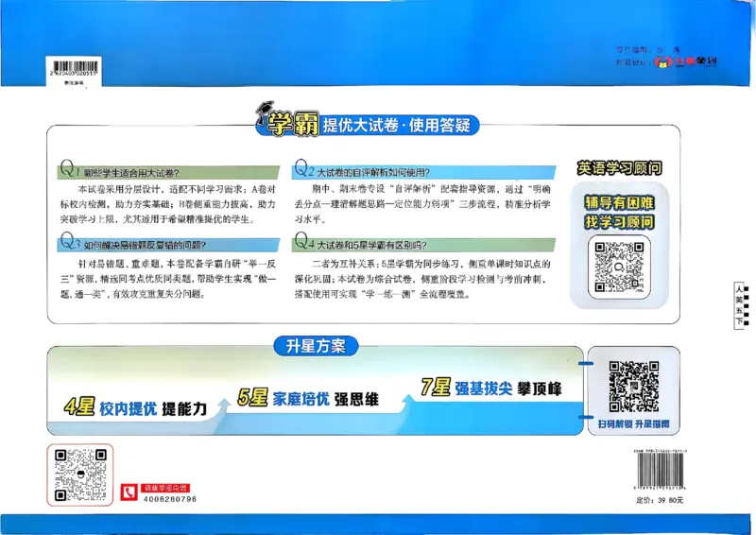756x535 pixels.
Task: Click the 强思维 text
Action: pyautogui.click(x=357, y=400)
